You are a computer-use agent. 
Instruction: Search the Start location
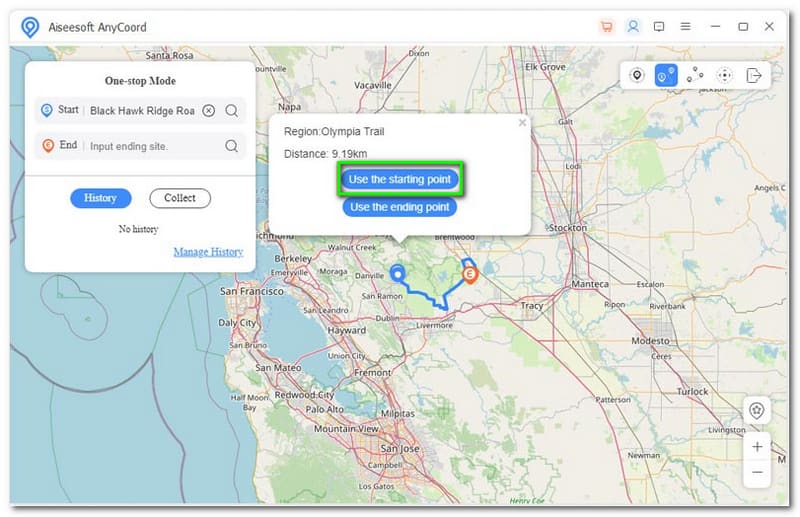pyautogui.click(x=231, y=111)
